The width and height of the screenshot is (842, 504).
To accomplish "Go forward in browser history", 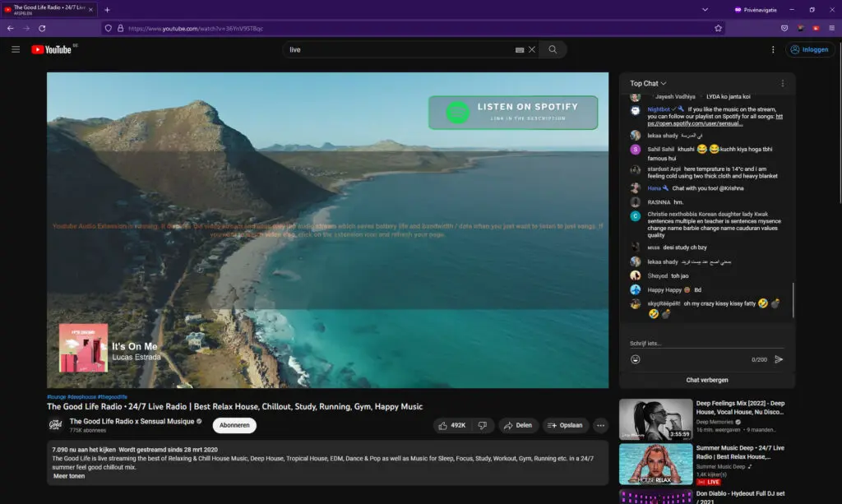I will 26,29.
